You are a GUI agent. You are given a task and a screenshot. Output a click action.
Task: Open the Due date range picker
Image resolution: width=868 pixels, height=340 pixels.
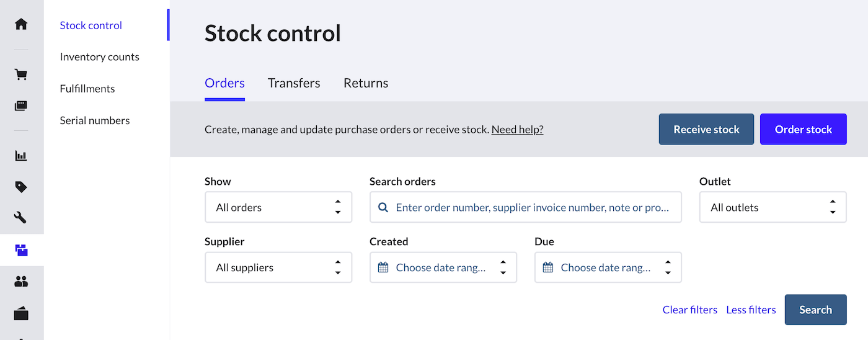[607, 267]
